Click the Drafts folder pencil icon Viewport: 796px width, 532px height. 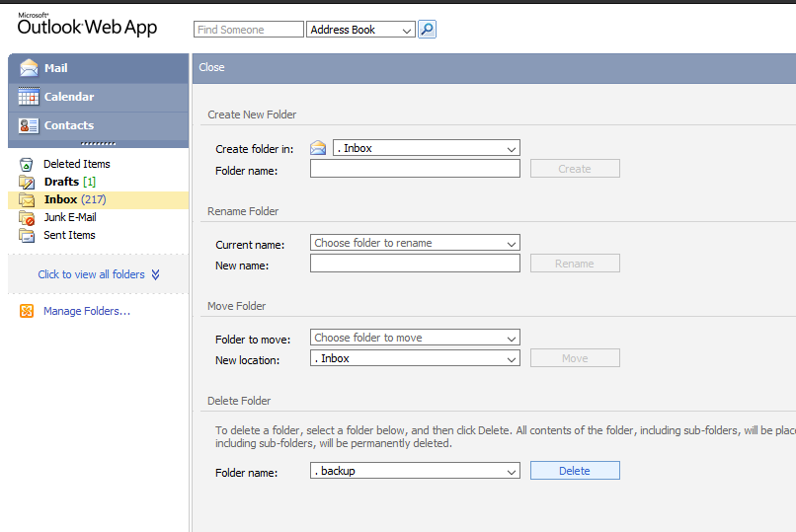coord(27,182)
